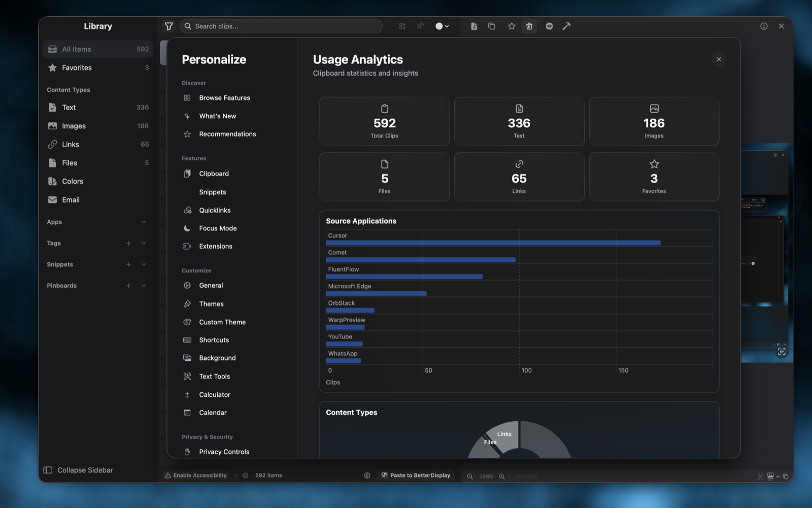Click Paste to BetterDisplay in the status bar

click(416, 476)
